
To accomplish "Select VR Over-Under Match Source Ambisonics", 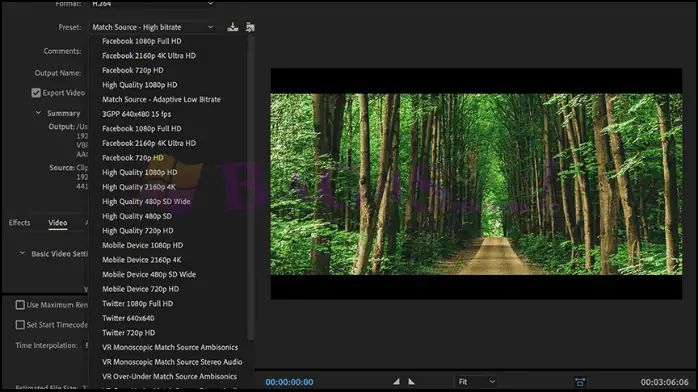I will [x=169, y=376].
